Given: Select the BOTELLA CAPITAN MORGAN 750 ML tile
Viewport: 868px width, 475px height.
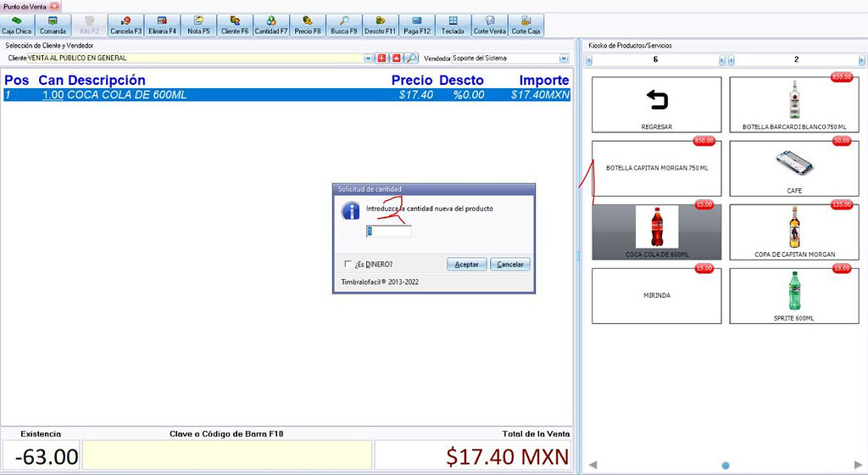Looking at the screenshot, I should tap(657, 168).
